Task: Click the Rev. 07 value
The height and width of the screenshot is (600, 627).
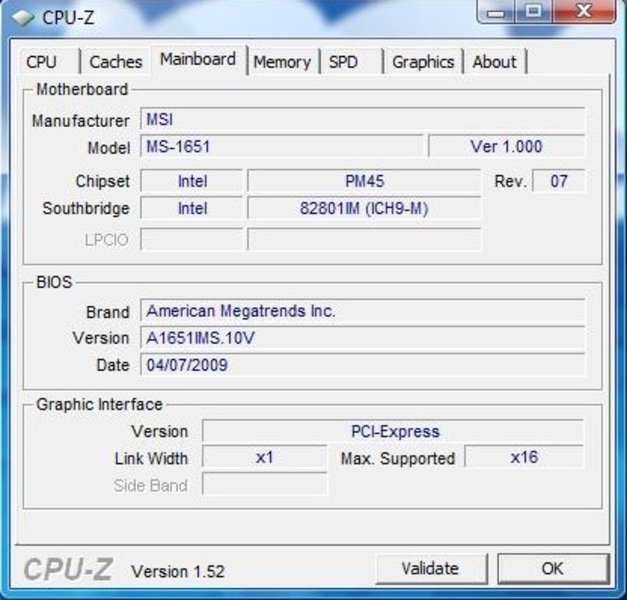Action: pyautogui.click(x=559, y=181)
